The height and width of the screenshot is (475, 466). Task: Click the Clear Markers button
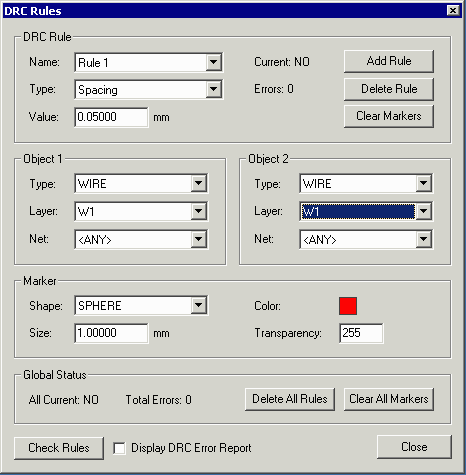(x=389, y=116)
